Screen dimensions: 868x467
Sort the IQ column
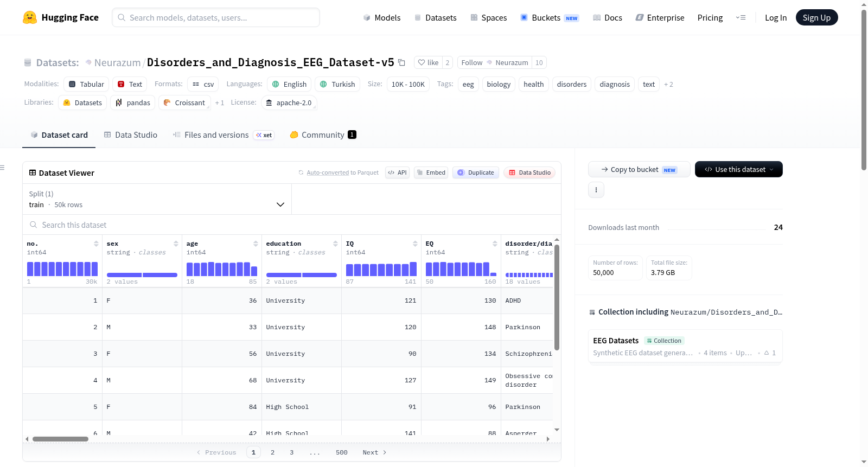coord(415,244)
